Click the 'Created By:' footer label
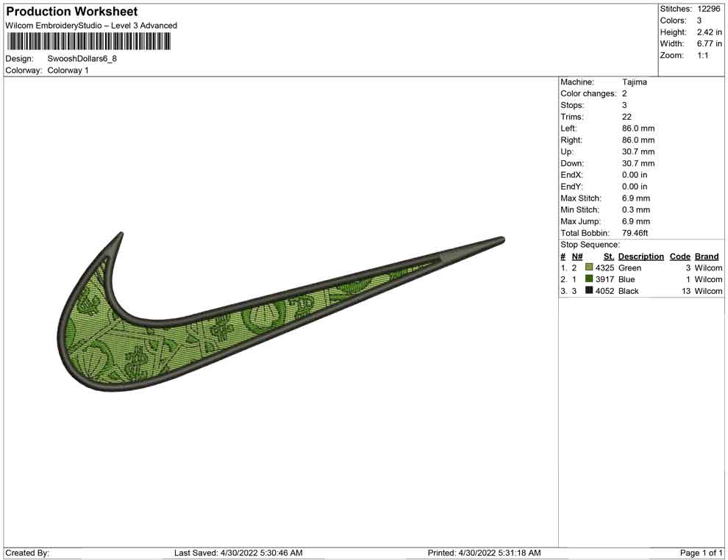Screen dimensions: 728x560 click(27, 553)
